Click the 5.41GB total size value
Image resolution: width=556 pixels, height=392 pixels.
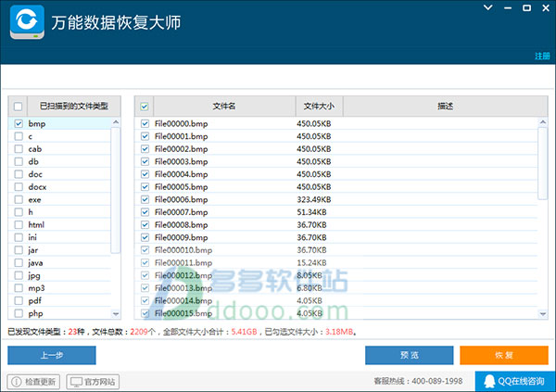pos(244,332)
